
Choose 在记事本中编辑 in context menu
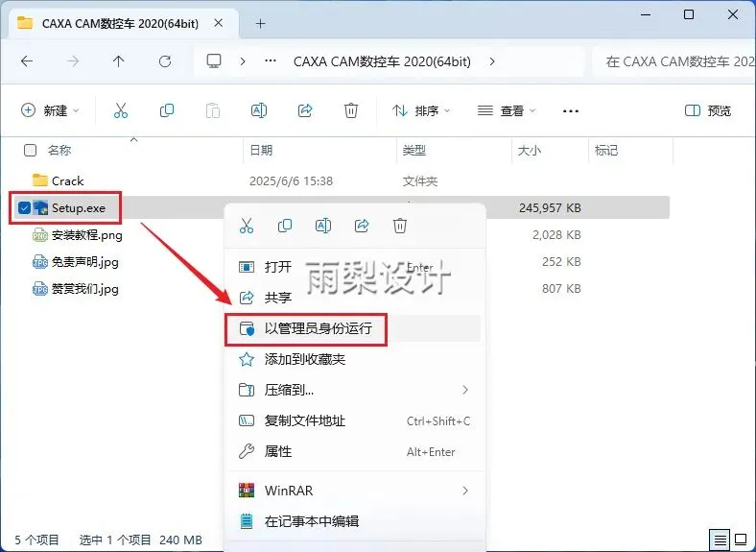point(354,521)
